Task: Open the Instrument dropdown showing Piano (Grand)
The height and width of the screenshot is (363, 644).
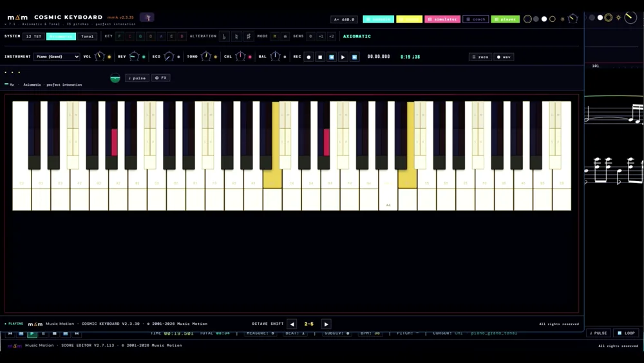Action: (57, 57)
